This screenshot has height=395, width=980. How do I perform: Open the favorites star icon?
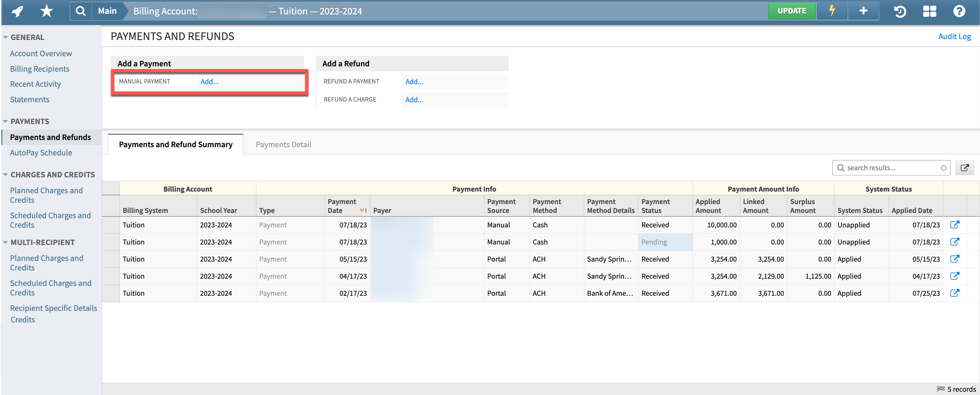click(x=46, y=11)
